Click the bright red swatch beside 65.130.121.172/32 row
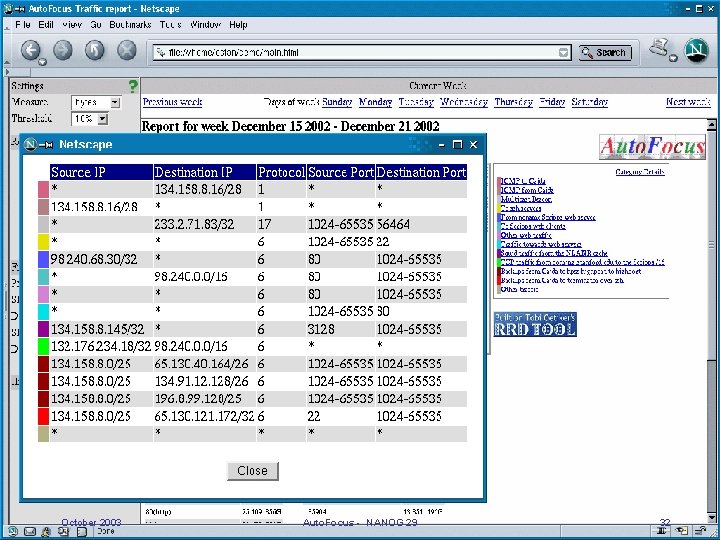 (x=43, y=416)
